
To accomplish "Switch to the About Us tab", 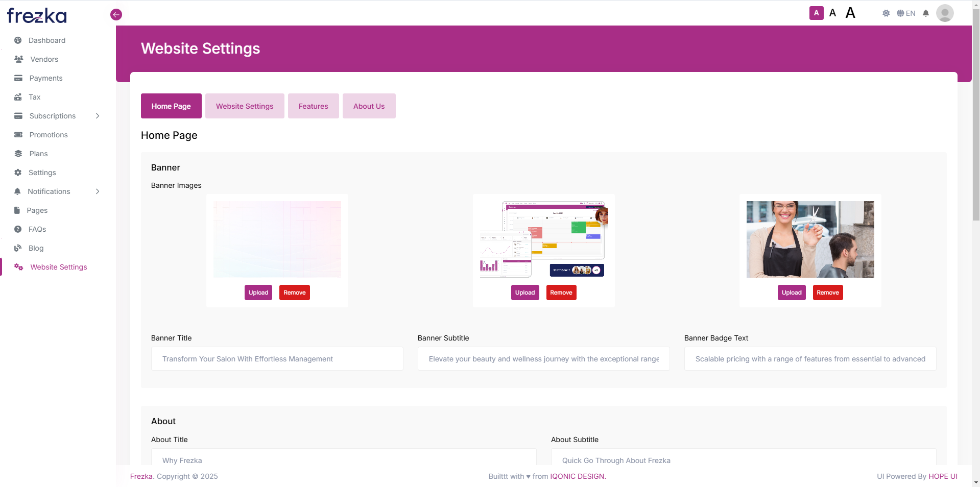I will point(369,106).
